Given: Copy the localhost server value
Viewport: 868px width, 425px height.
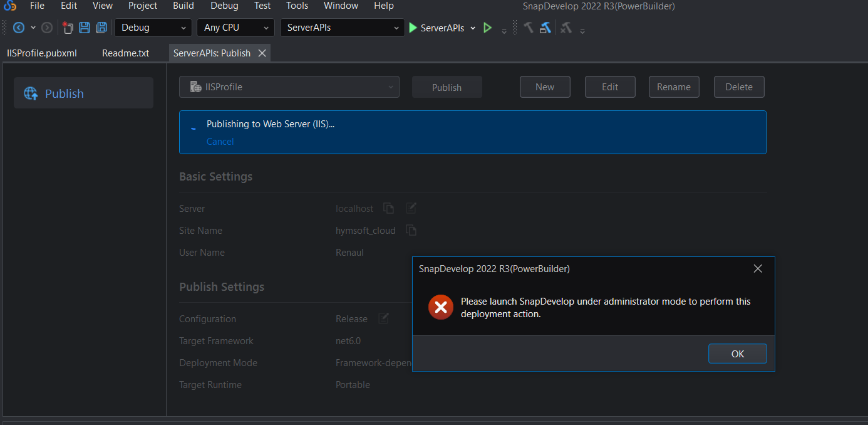Looking at the screenshot, I should pos(389,208).
